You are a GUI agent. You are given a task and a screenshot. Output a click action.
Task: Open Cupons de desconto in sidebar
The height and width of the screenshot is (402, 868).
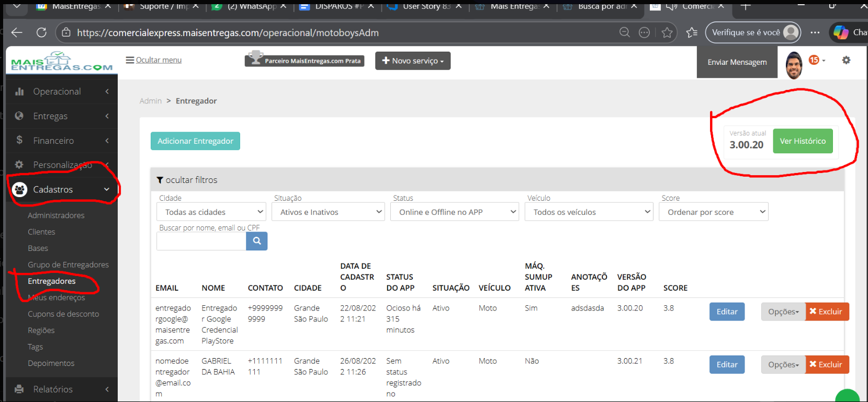tap(63, 314)
